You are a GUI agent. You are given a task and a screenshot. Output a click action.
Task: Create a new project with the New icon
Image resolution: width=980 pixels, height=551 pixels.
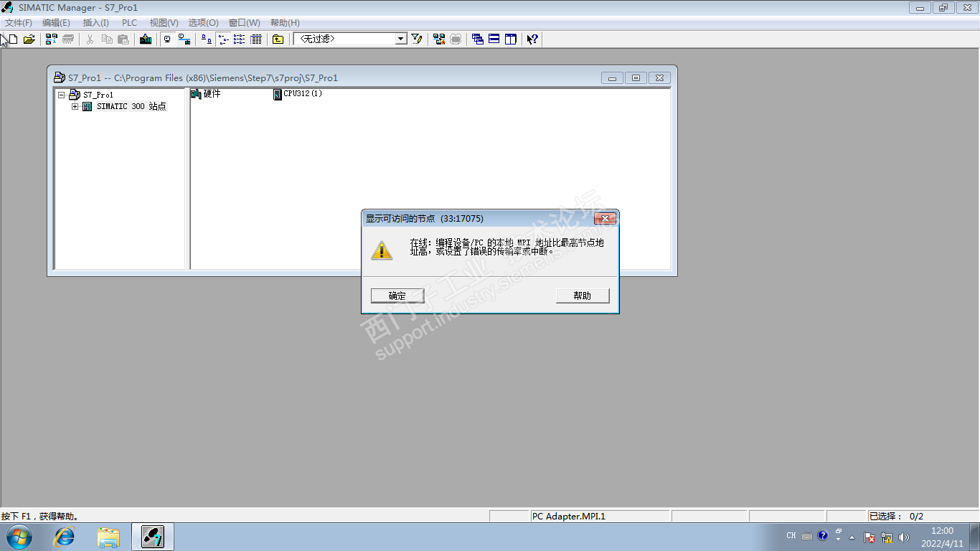tap(12, 39)
